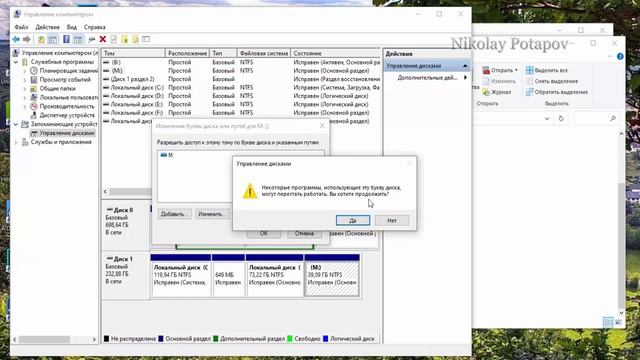This screenshot has width=640, height=360.
Task: Toggle the console tree toolbar icon
Action: pos(53,39)
